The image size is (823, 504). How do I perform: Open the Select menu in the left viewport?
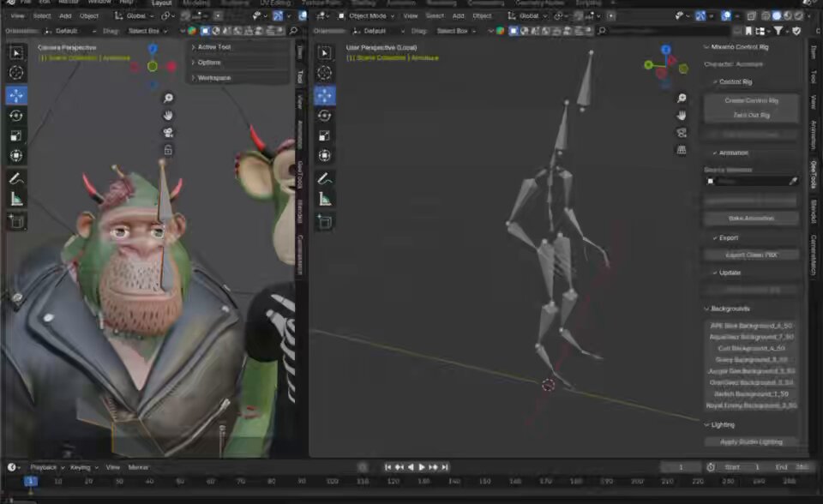(42, 16)
